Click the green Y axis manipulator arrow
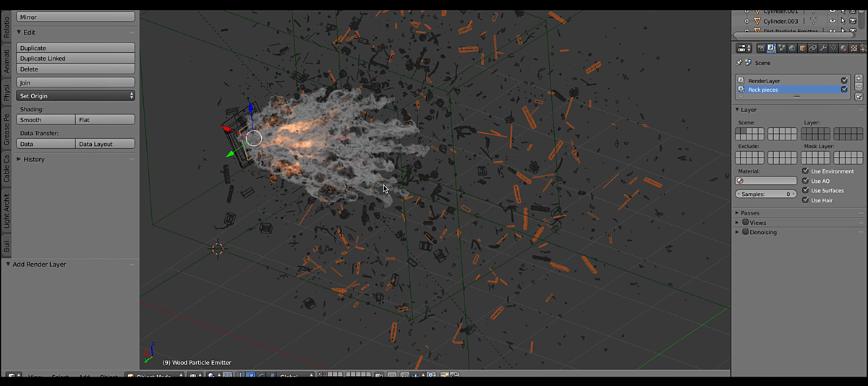 (231, 153)
